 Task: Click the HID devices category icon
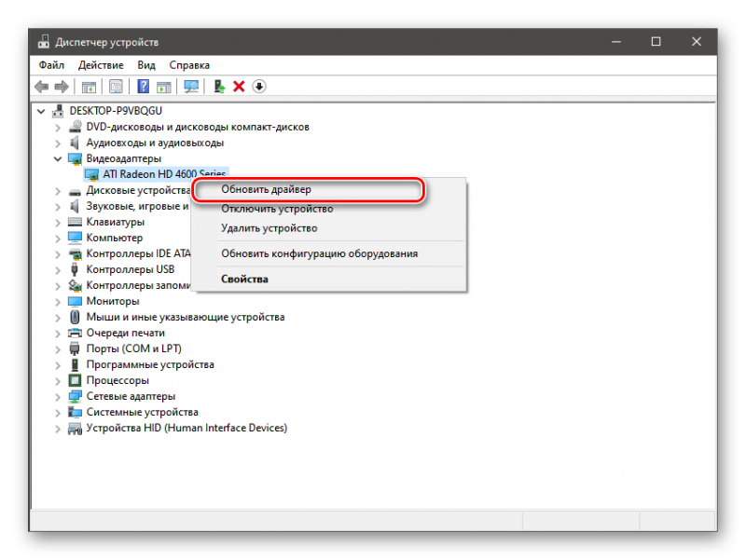76,429
